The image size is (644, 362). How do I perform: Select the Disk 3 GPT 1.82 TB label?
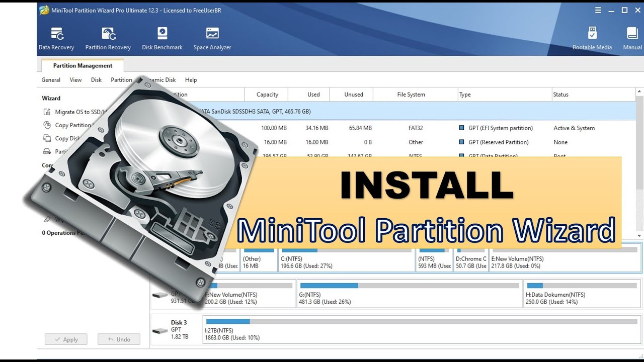pos(179,329)
